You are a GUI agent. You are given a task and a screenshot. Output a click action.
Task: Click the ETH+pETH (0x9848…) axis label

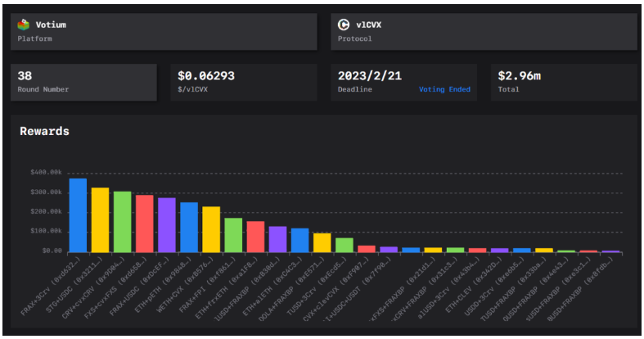coord(163,284)
